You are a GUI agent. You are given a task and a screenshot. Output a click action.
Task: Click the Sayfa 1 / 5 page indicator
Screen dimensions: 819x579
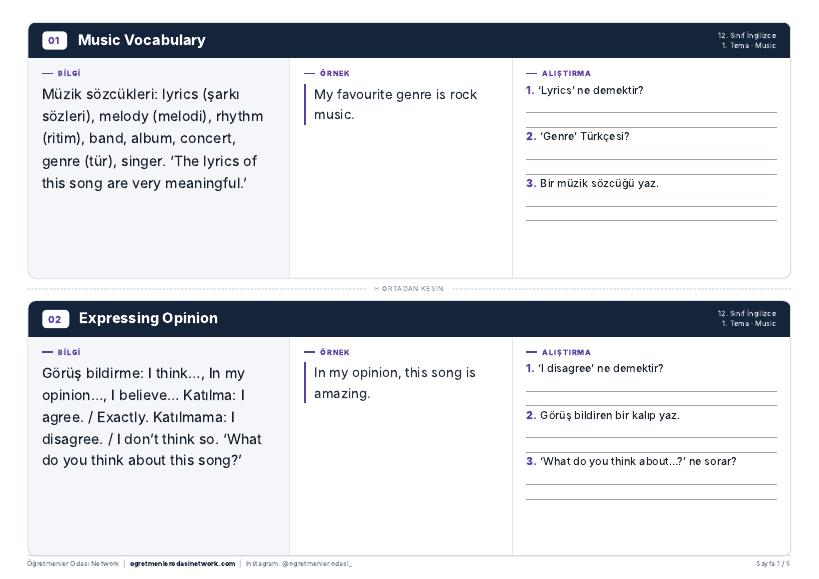(773, 564)
